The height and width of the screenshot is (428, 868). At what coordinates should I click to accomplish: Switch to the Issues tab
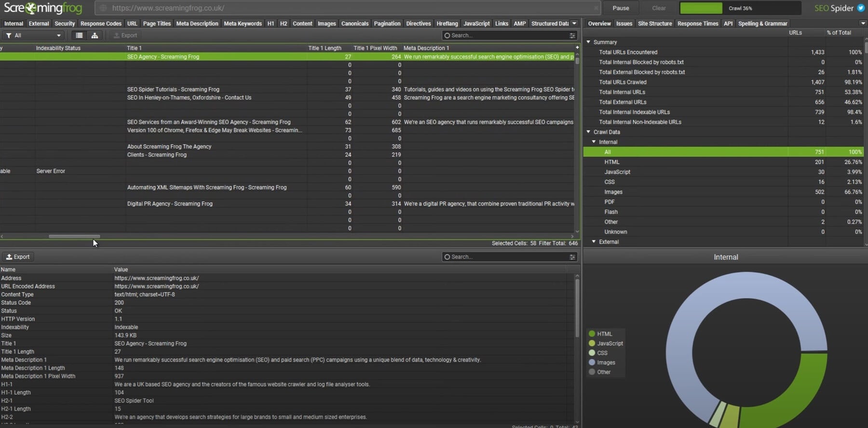624,23
